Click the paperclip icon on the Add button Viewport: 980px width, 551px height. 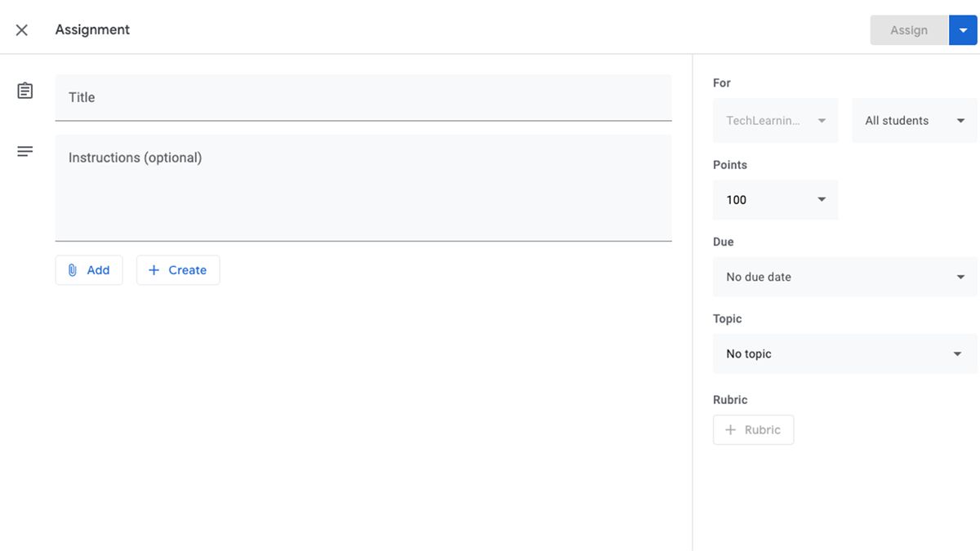click(73, 269)
